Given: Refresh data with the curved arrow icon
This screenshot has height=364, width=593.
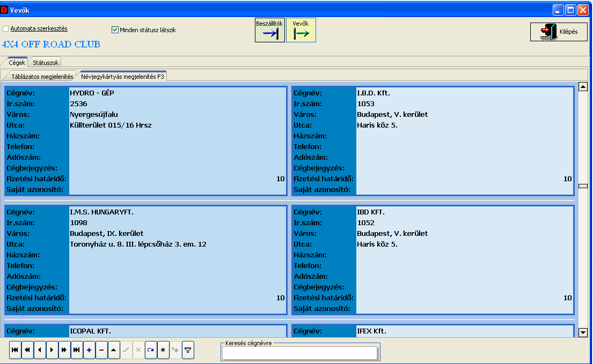Looking at the screenshot, I should coord(150,350).
